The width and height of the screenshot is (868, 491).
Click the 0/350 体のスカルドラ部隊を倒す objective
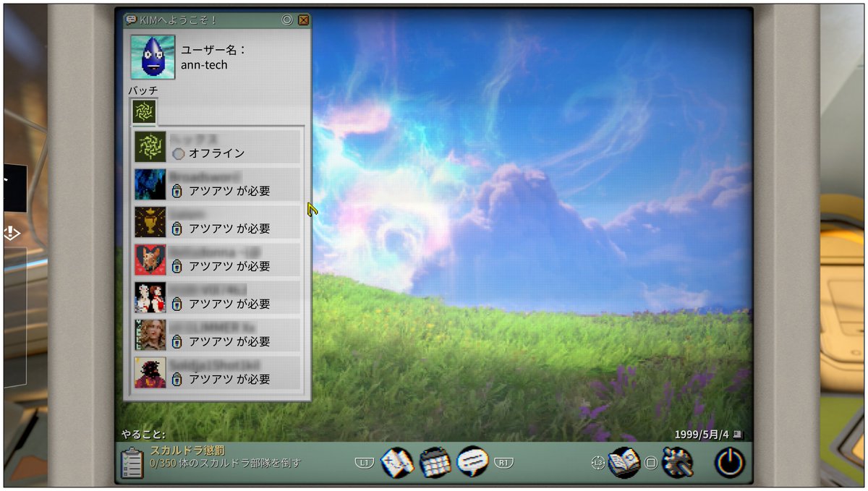(225, 463)
